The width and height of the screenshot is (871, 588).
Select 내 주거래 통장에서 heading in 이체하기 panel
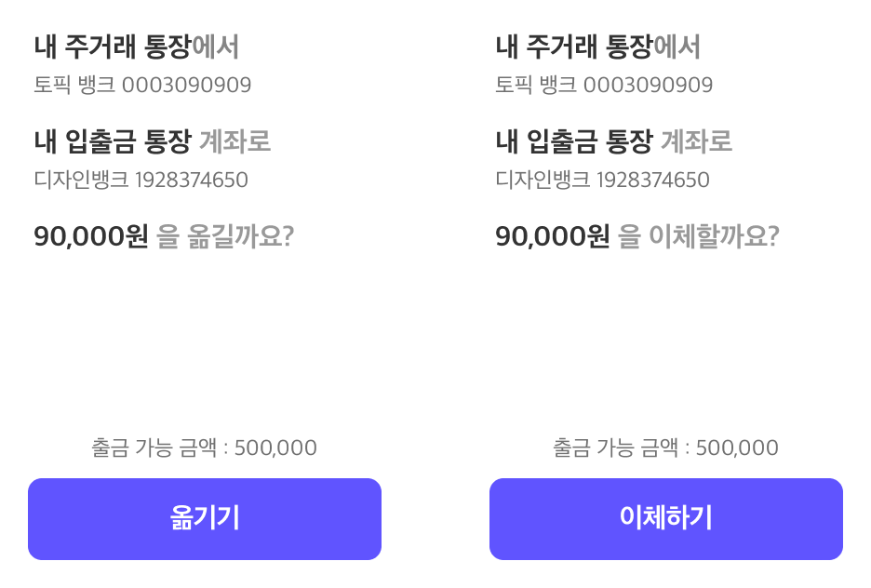598,47
